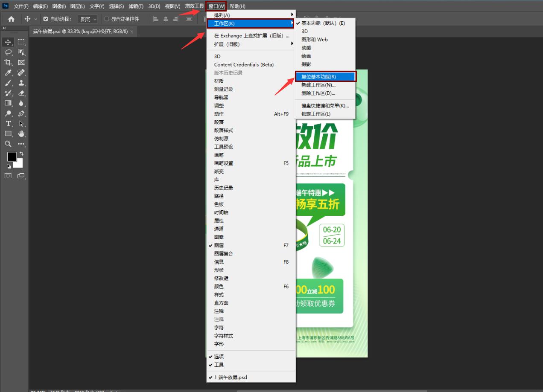Click the Zoom magnifier tool
The image size is (543, 392).
8,144
